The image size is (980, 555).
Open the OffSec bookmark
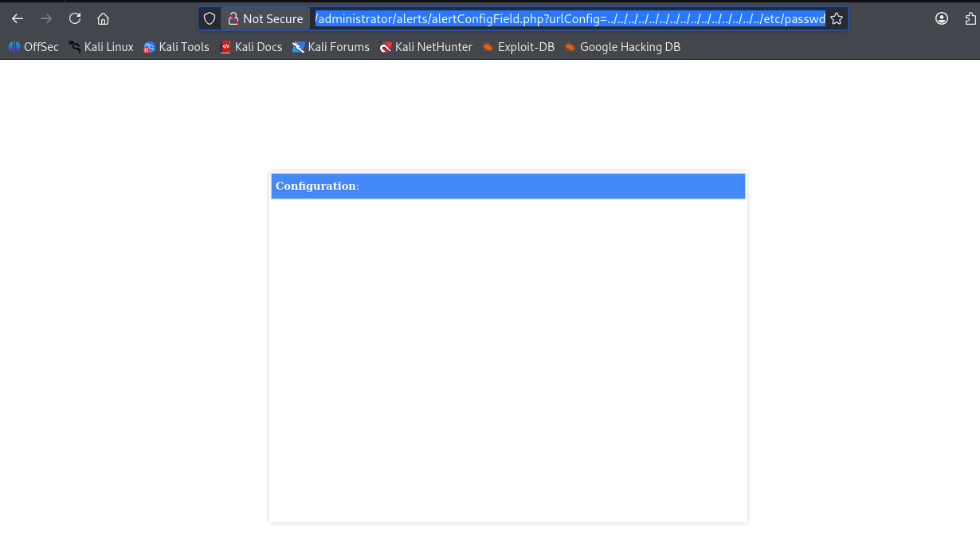click(33, 47)
